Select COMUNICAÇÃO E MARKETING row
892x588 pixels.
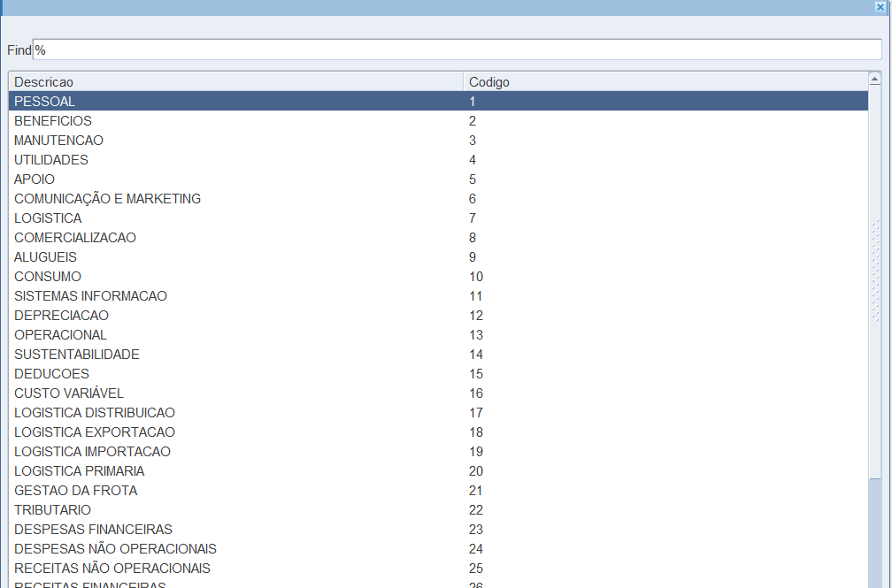click(438, 198)
